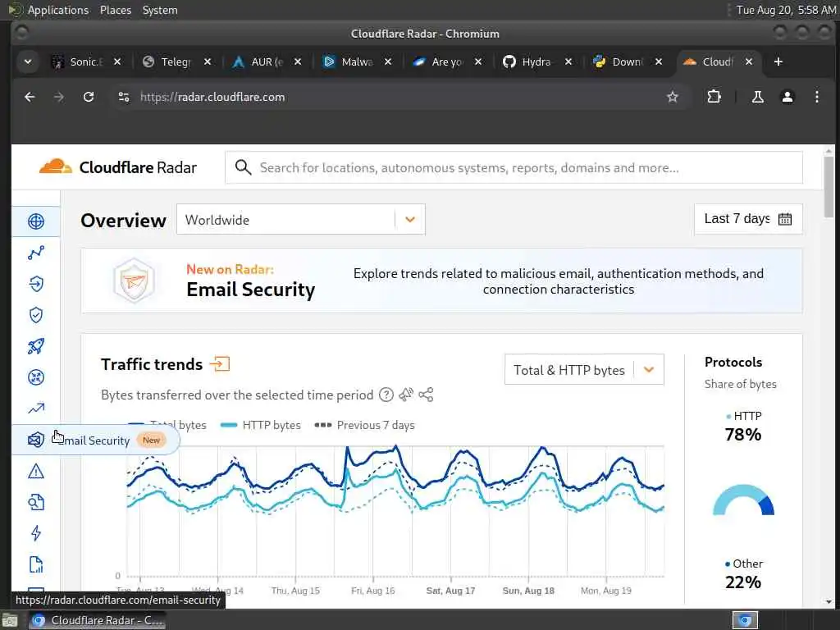Click the help question mark icon

click(386, 395)
